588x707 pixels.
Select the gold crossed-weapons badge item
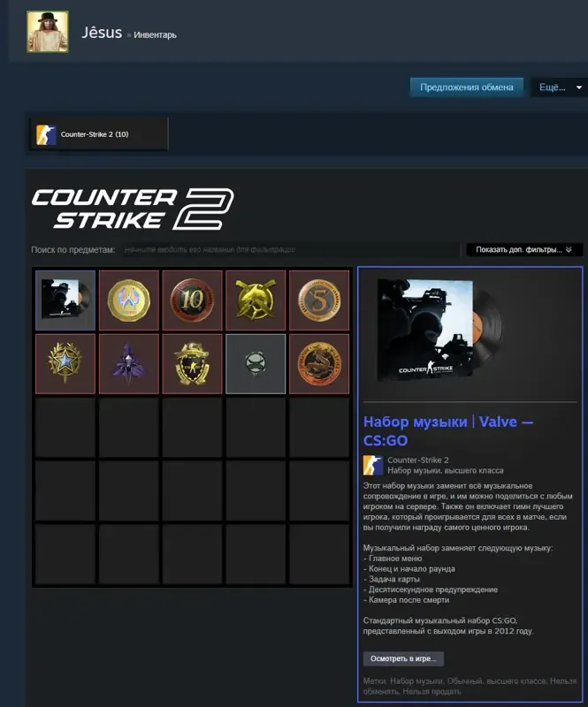(x=256, y=300)
